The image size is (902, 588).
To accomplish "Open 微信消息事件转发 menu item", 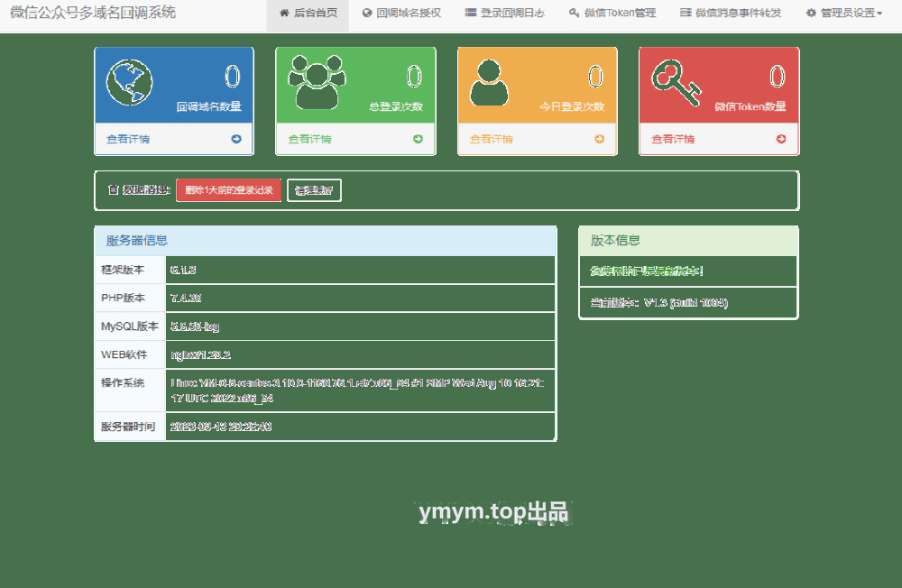I will click(731, 14).
